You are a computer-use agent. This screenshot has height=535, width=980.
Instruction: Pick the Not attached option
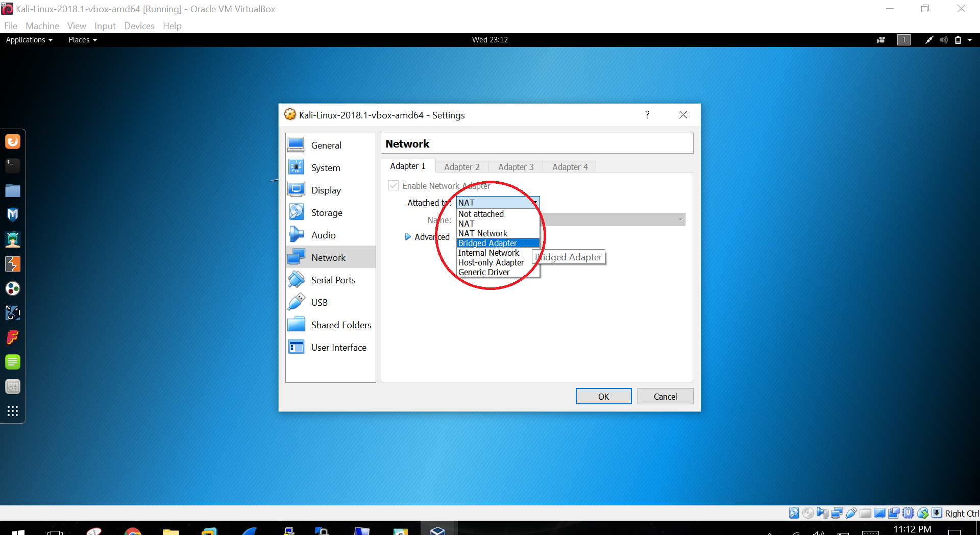(x=481, y=214)
